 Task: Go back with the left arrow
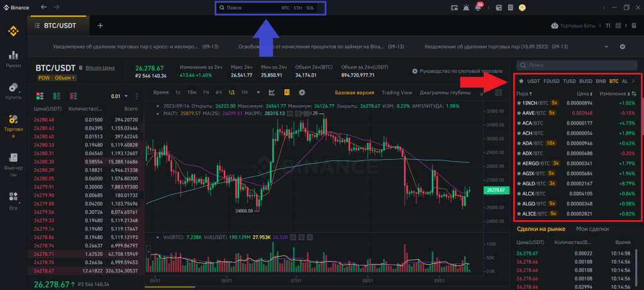[44, 7]
